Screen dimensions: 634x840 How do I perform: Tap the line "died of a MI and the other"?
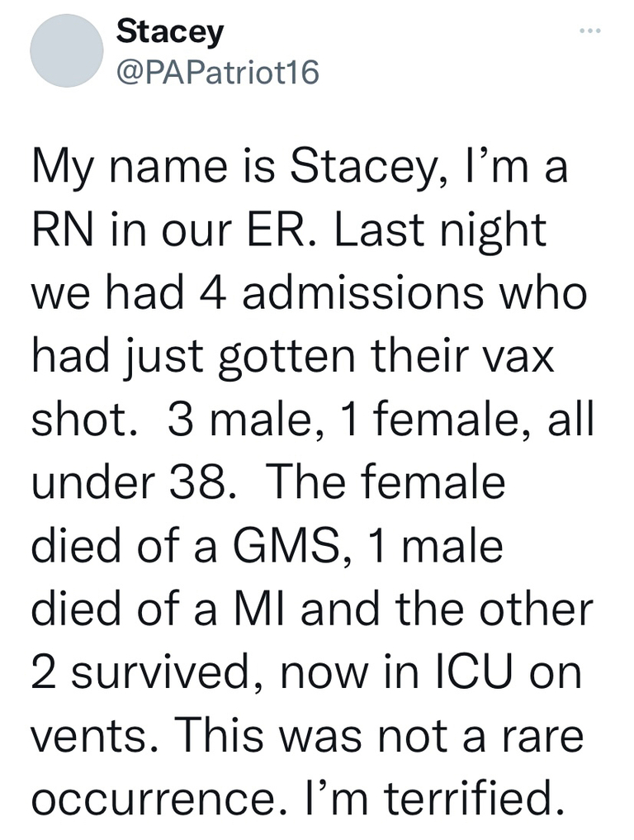tap(312, 611)
